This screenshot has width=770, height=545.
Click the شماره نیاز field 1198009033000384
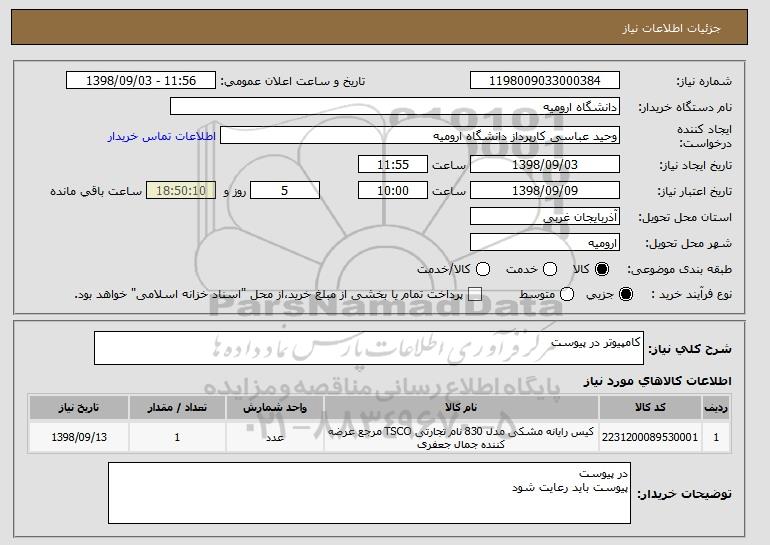tap(545, 80)
